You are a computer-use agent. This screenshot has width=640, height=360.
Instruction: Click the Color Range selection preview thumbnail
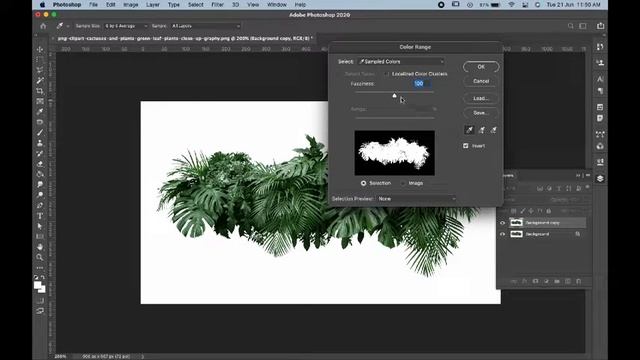(x=394, y=153)
